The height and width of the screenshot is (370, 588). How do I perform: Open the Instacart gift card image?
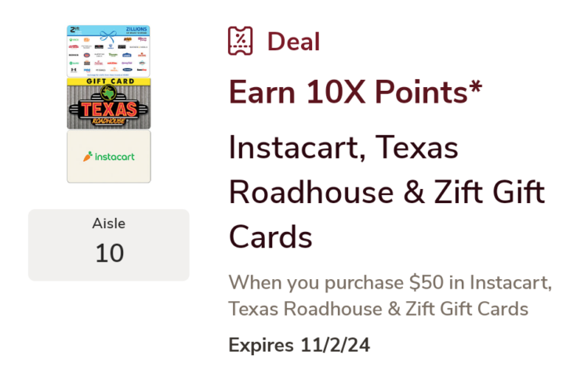pos(109,157)
